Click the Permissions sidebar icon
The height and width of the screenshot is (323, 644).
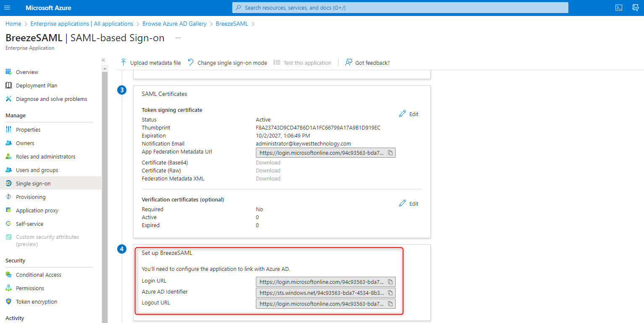[8, 288]
